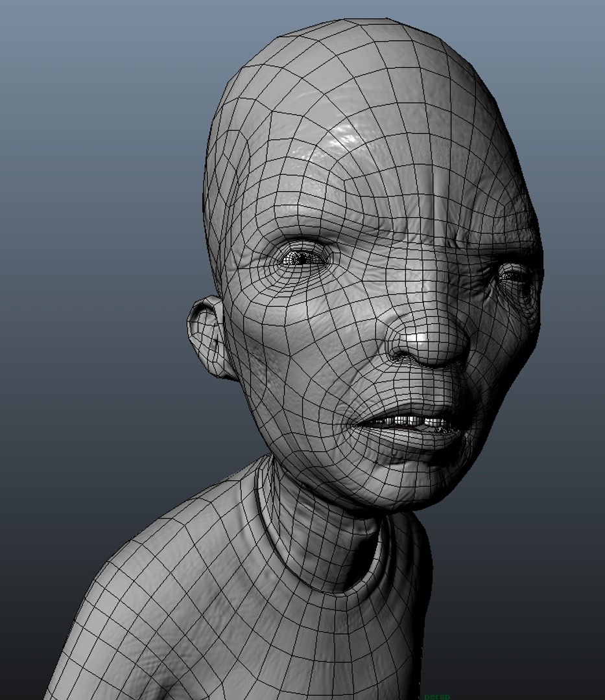Click the green "persp" camera label
This screenshot has width=605, height=700.
tap(437, 696)
